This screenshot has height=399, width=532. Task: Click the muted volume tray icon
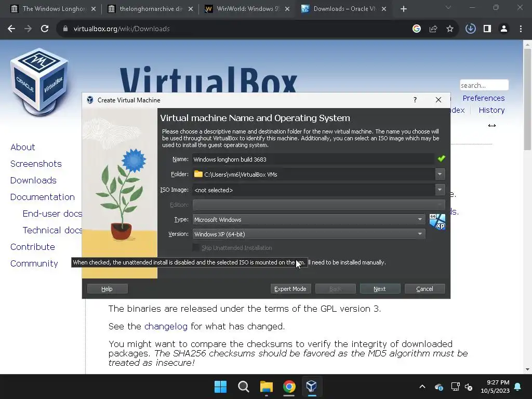[x=469, y=387]
